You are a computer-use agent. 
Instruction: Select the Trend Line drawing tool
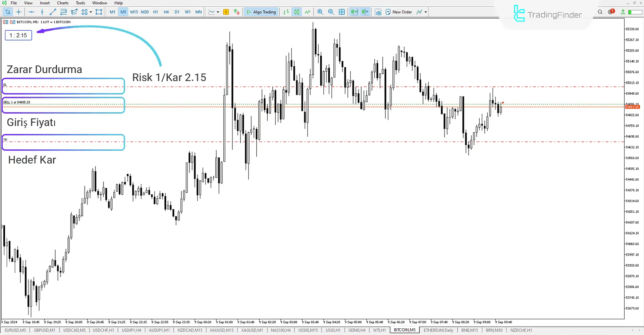tap(52, 12)
